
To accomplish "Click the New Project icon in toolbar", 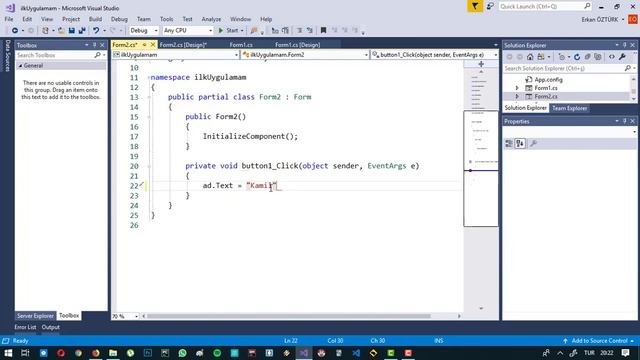I will coord(45,31).
